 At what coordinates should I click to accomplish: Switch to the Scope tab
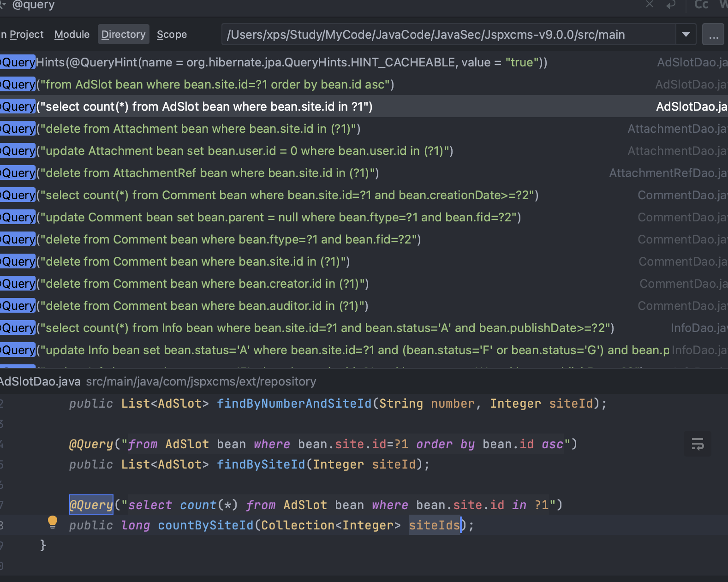[172, 35]
